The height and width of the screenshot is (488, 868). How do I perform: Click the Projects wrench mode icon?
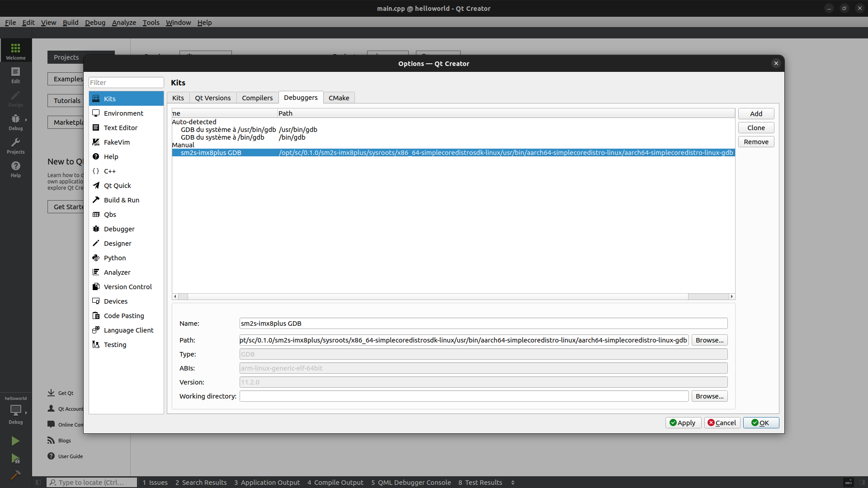pyautogui.click(x=15, y=145)
